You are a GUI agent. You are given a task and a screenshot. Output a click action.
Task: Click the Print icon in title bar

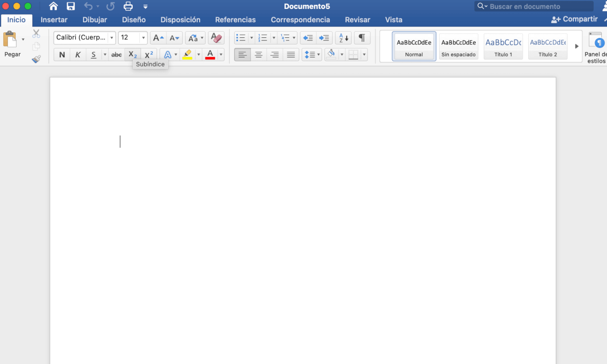pos(128,6)
